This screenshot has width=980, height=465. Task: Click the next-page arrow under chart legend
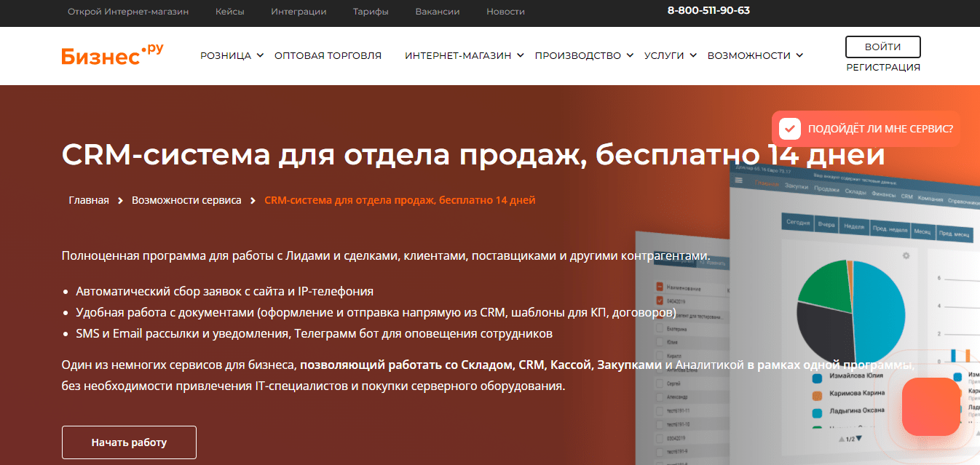[859, 439]
